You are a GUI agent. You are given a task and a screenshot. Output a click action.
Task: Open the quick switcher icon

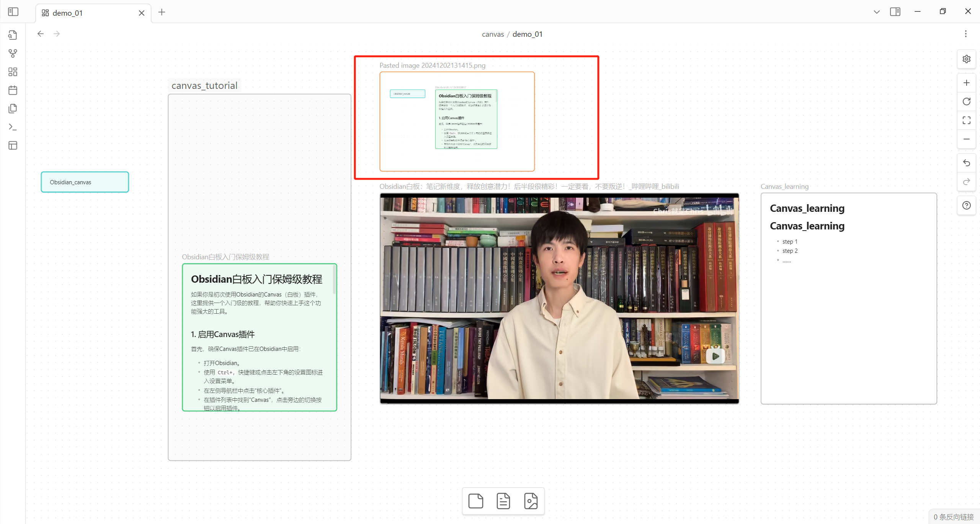tap(13, 35)
